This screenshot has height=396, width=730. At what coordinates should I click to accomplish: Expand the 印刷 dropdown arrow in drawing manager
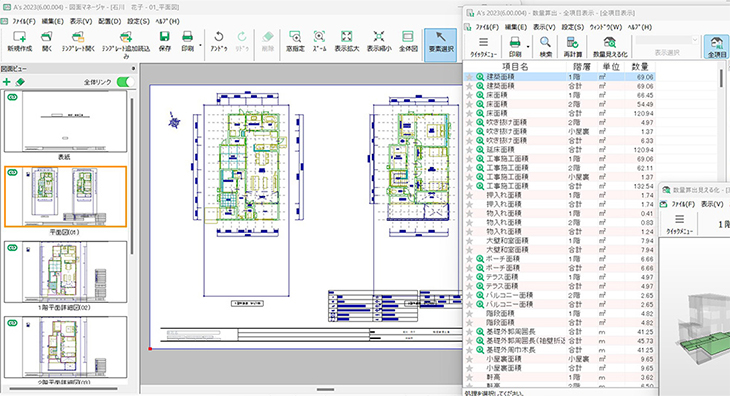[201, 46]
